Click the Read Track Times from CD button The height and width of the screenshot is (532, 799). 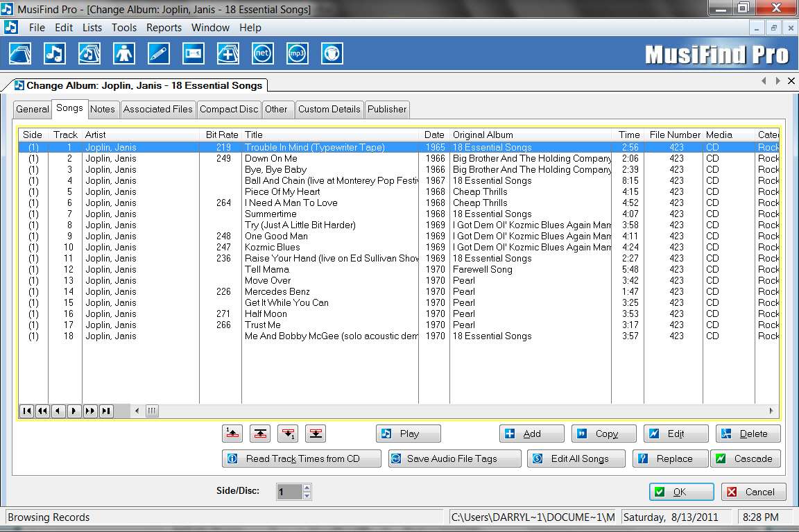[x=302, y=458]
